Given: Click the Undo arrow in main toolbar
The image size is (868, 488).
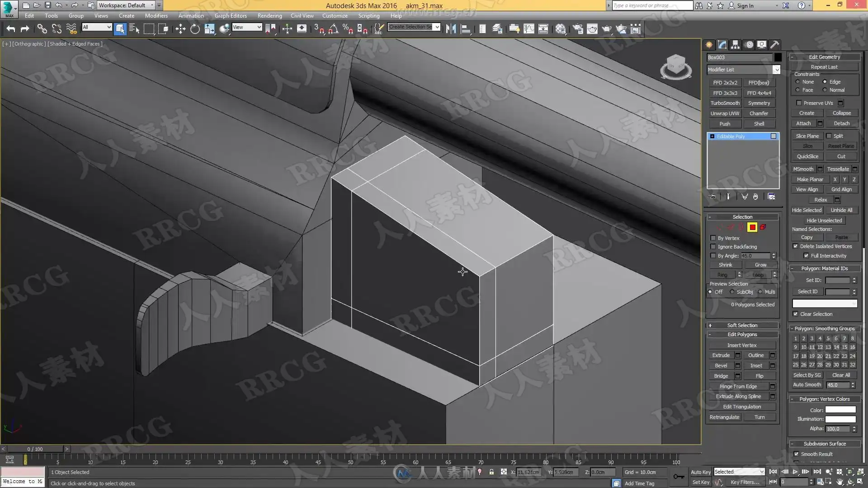Looking at the screenshot, I should 11,29.
